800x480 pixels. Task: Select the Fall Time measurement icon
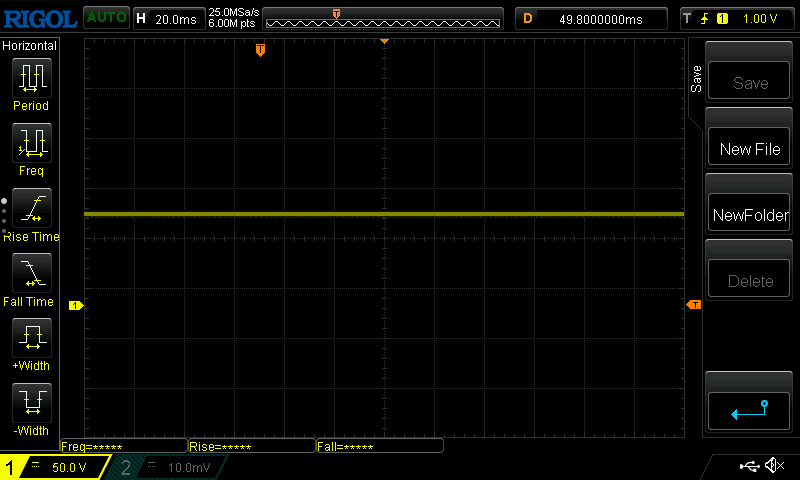pyautogui.click(x=32, y=273)
